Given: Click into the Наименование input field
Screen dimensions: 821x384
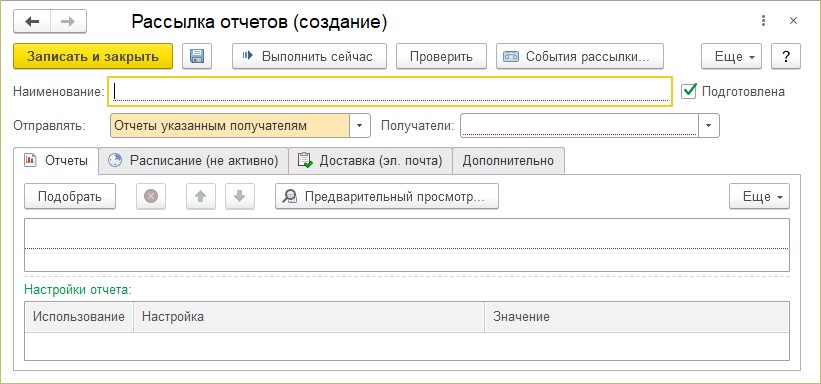Looking at the screenshot, I should click(390, 92).
